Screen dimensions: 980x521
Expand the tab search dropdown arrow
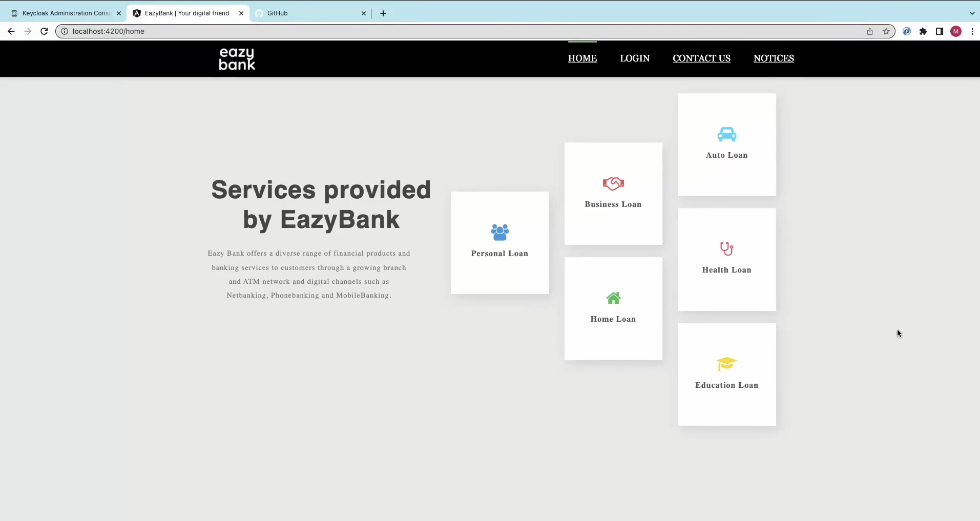971,13
